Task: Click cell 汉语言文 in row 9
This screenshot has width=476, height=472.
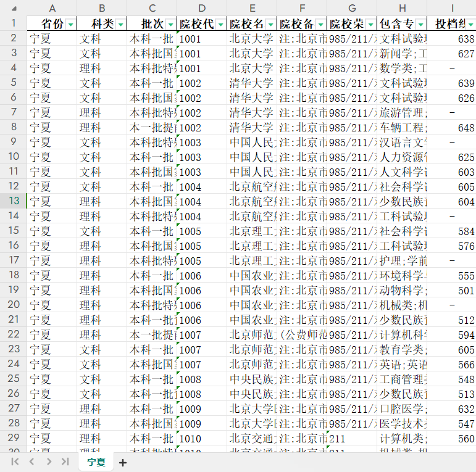Action: (402, 143)
